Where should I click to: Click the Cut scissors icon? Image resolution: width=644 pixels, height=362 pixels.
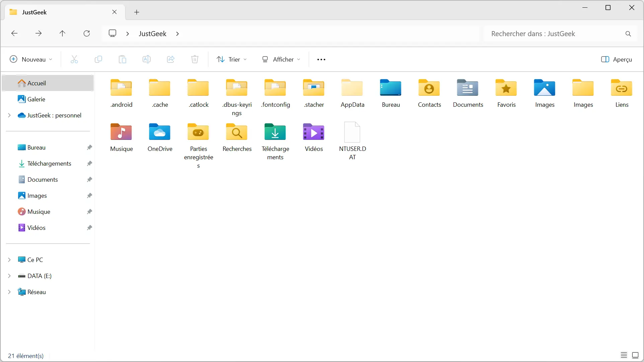click(x=74, y=59)
